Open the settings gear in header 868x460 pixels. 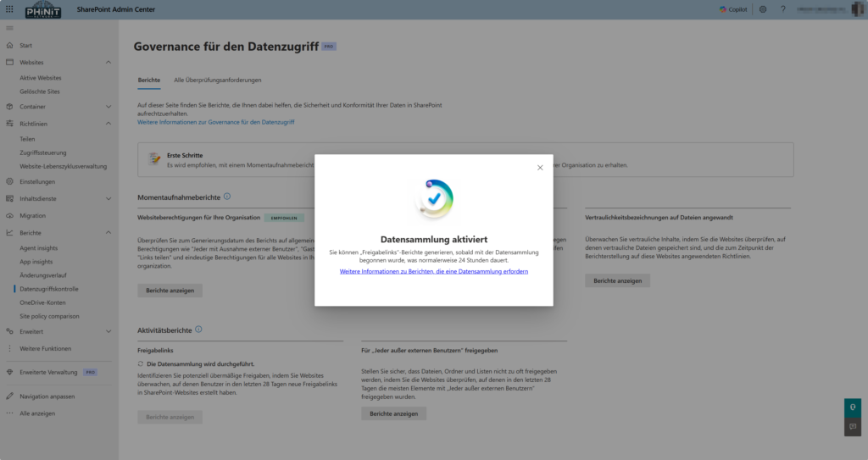click(x=763, y=9)
